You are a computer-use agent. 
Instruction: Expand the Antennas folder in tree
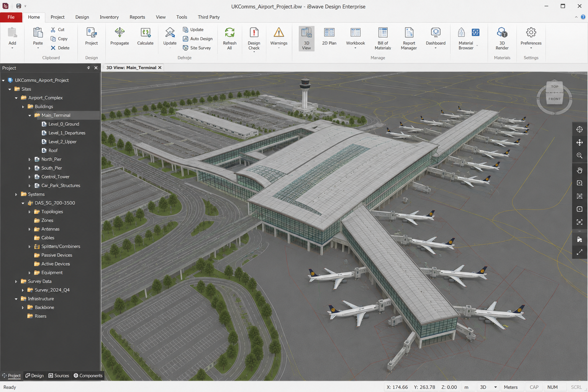(29, 229)
